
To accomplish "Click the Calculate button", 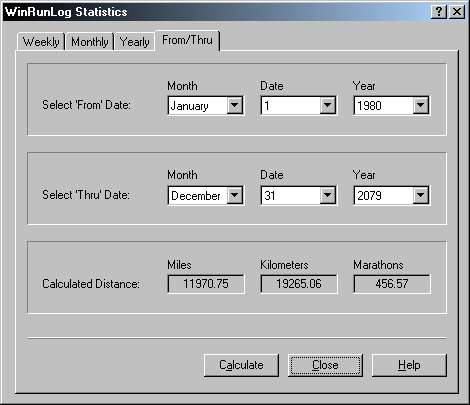I will (241, 365).
